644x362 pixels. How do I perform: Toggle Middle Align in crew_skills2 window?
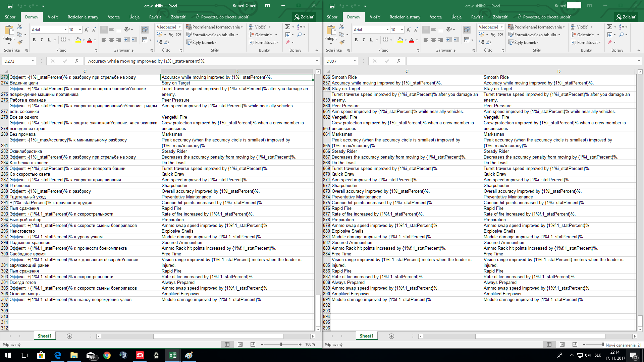coord(433,30)
